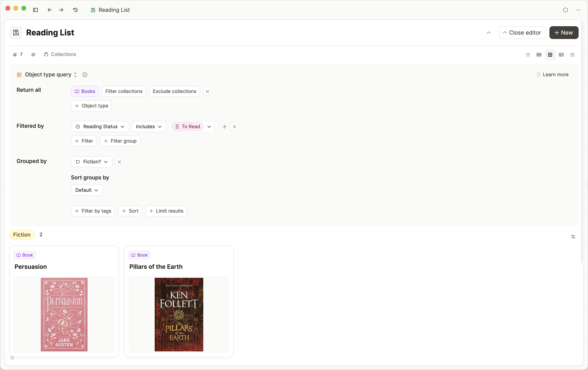588x370 pixels.
Task: Open the group display settings sliders icon
Action: tap(573, 237)
